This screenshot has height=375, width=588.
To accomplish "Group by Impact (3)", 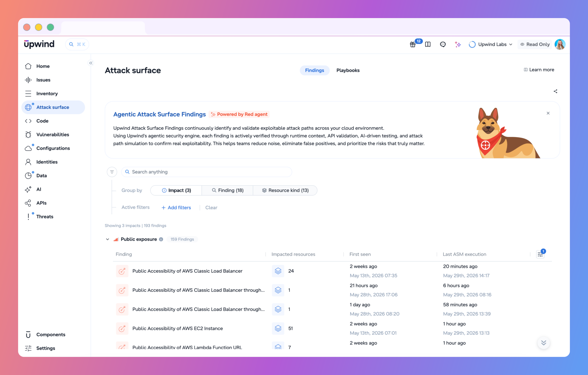I will pos(176,190).
